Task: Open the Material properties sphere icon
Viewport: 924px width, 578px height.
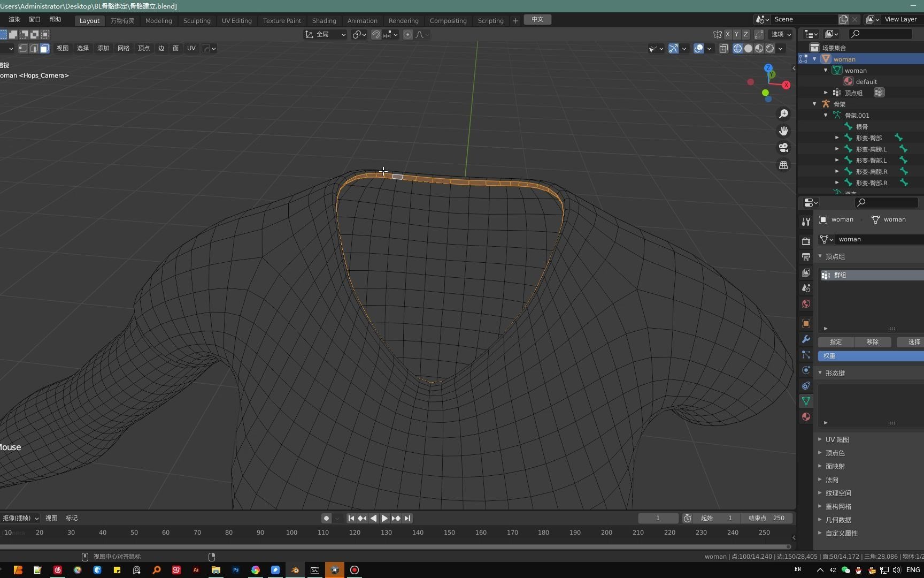Action: pyautogui.click(x=806, y=416)
